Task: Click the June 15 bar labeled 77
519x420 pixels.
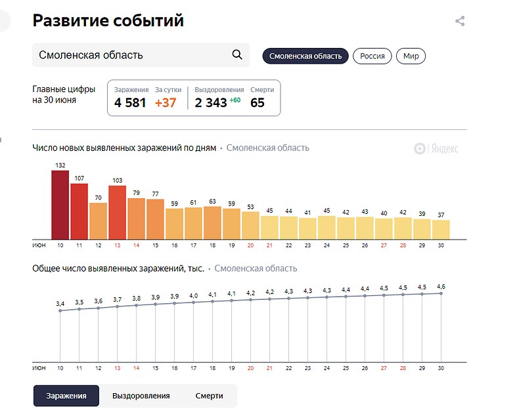Action: pos(155,219)
